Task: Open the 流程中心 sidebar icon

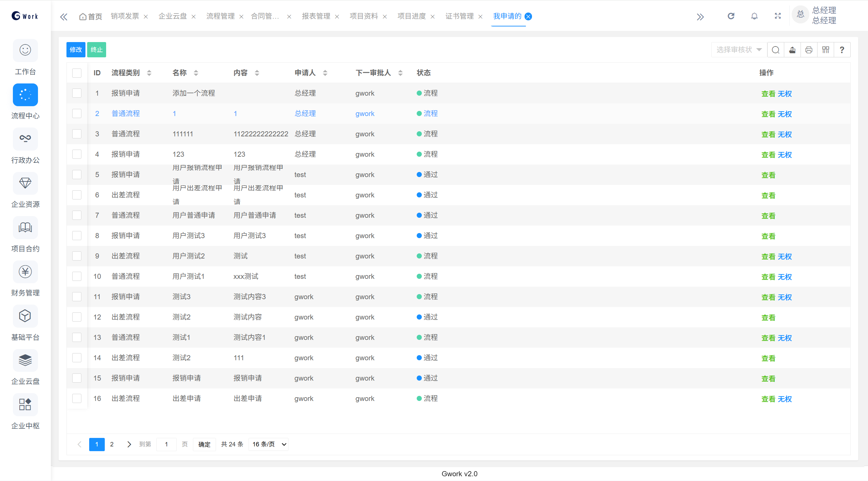Action: (25, 95)
